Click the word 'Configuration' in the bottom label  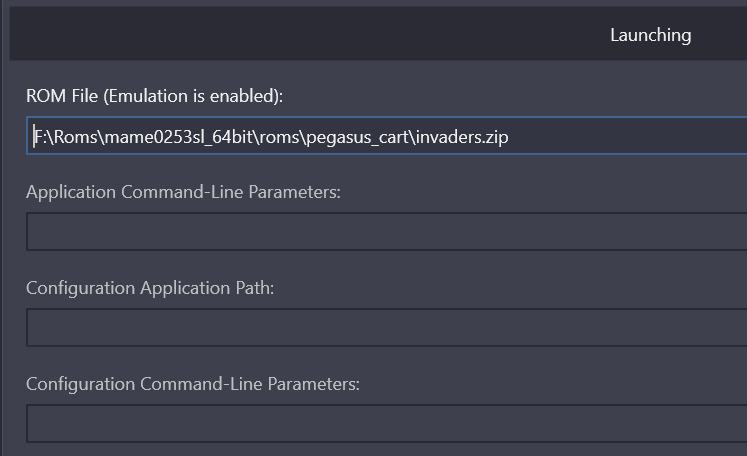pyautogui.click(x=81, y=384)
